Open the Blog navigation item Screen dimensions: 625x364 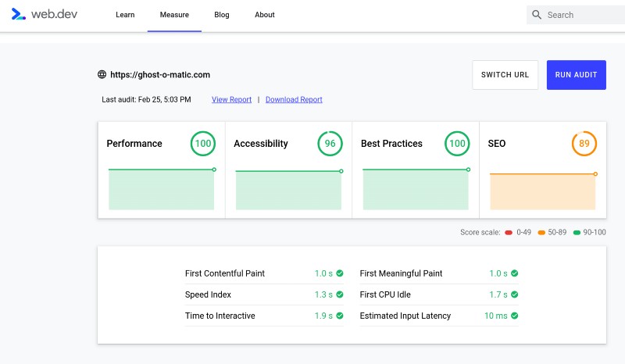tap(222, 15)
